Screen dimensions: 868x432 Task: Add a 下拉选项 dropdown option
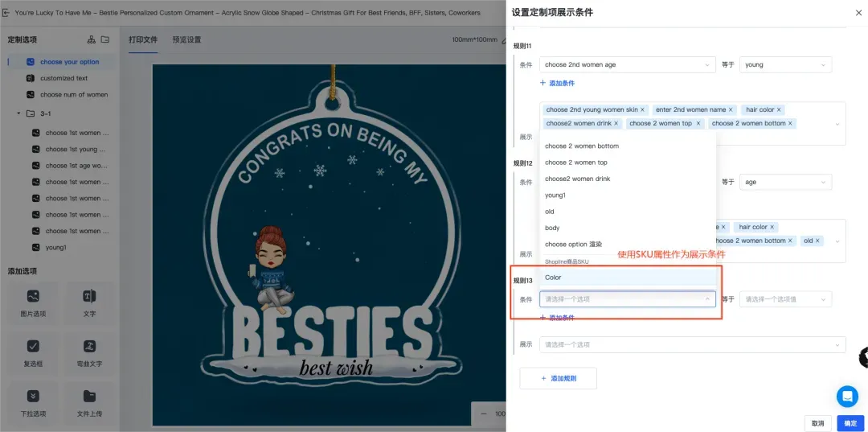33,402
